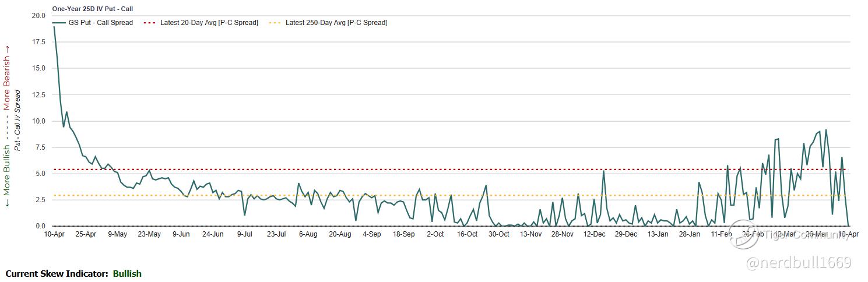Select the 15.0 y-axis value
Image resolution: width=868 pixels, height=282 pixels.
[38, 68]
